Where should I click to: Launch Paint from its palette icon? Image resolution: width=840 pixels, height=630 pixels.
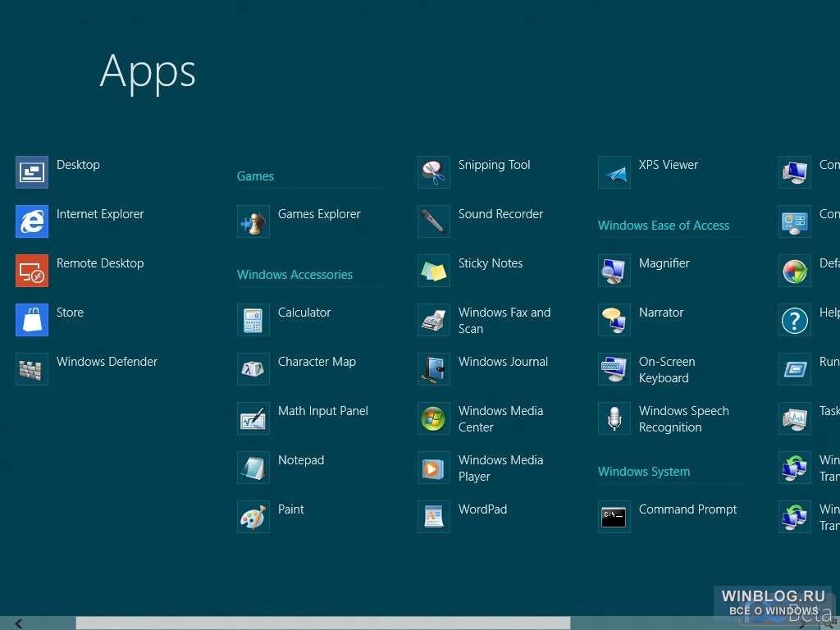pos(253,517)
